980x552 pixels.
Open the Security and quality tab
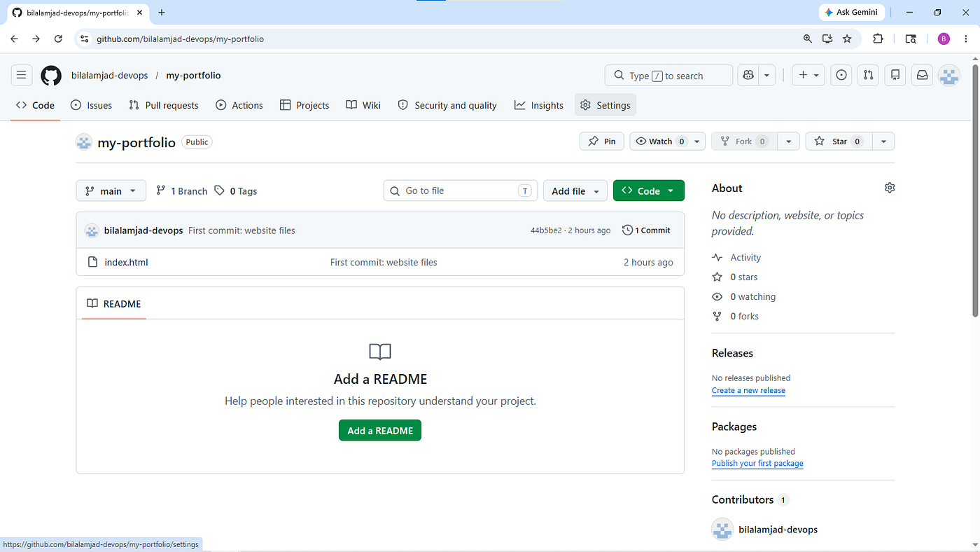[447, 105]
